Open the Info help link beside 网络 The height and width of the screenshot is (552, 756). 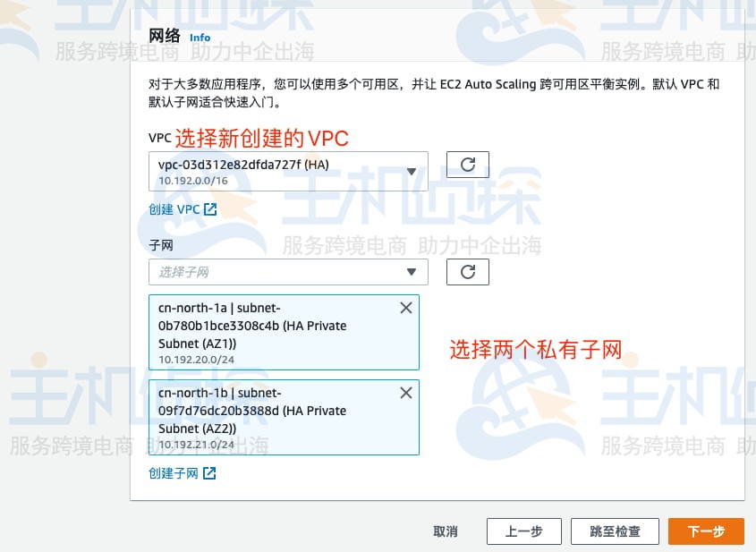coord(200,38)
